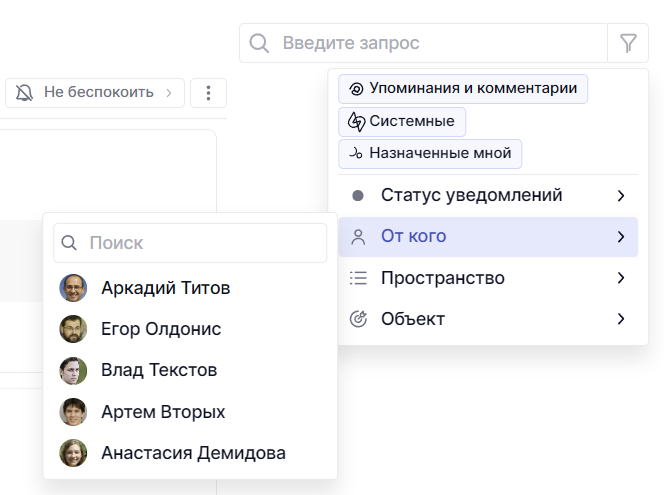Click the muted bell icon
The width and height of the screenshot is (664, 495).
click(x=25, y=93)
